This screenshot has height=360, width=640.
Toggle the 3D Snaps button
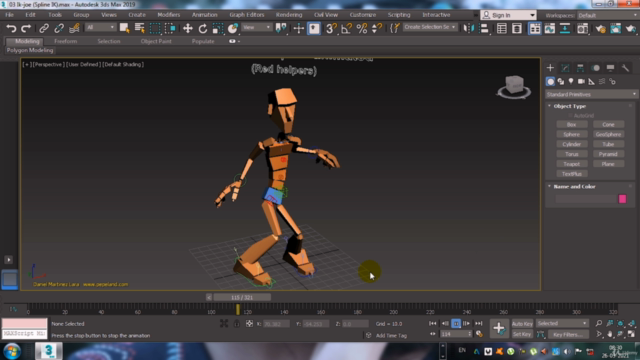(x=331, y=28)
